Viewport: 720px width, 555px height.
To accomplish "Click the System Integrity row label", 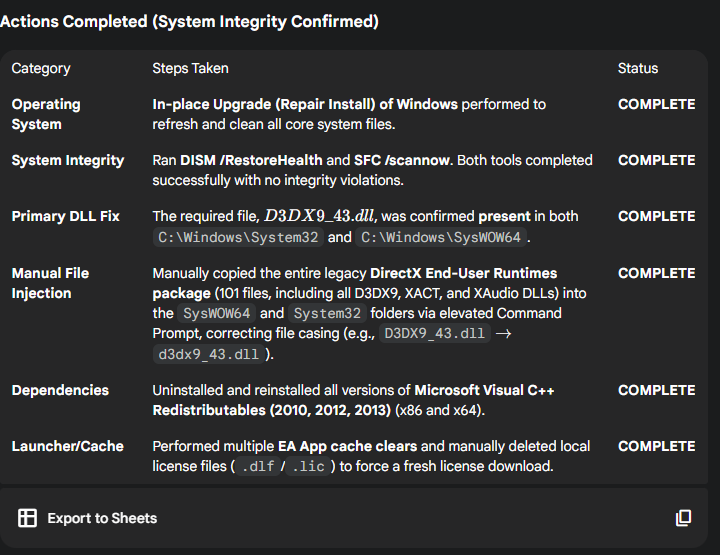I will 68,160.
